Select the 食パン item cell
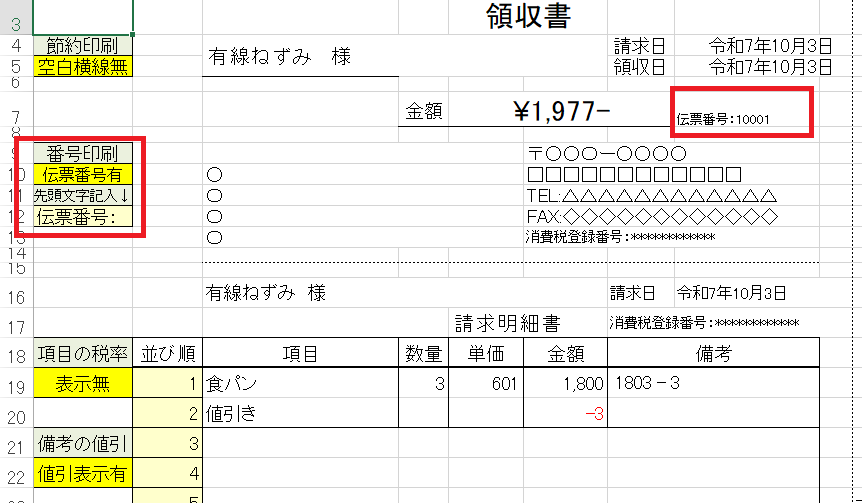Screen dimensions: 862x503 click(x=300, y=382)
